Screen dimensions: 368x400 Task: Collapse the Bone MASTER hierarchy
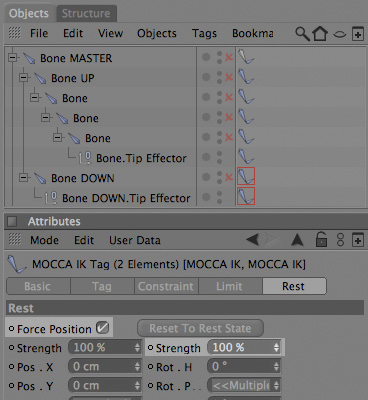[13, 58]
